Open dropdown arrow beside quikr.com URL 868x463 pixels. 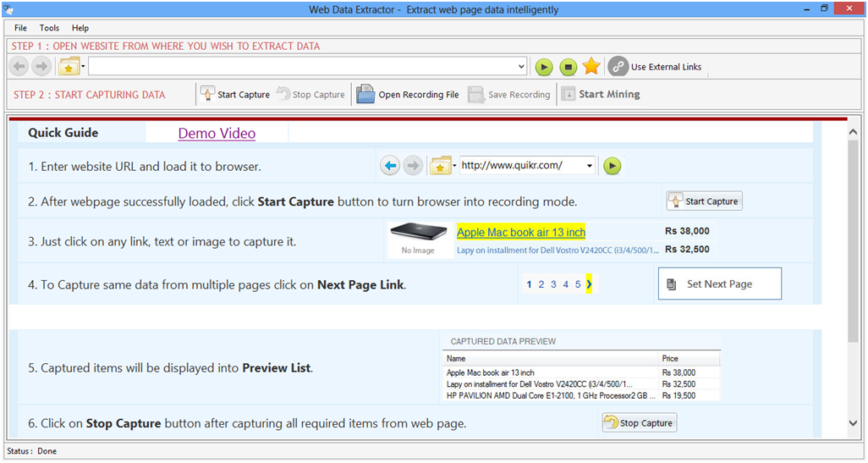click(590, 166)
